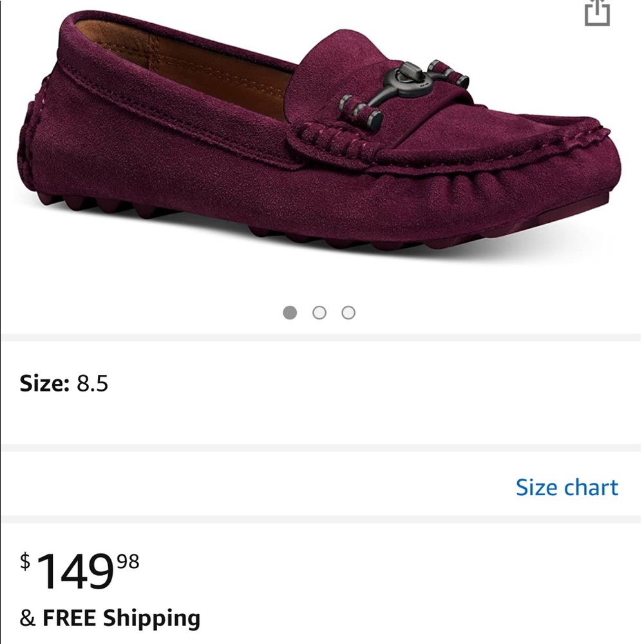
Task: Click the FREE Shipping label
Action: (109, 617)
